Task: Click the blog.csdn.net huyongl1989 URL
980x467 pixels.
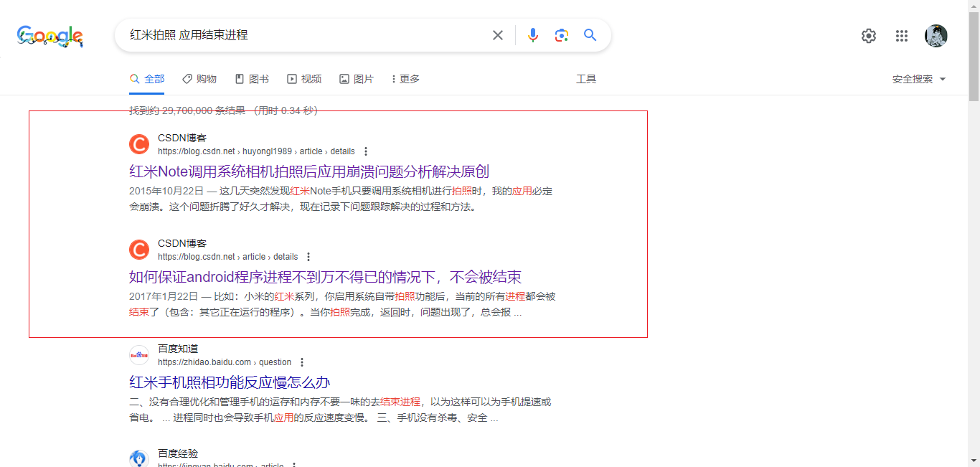Action: 256,151
